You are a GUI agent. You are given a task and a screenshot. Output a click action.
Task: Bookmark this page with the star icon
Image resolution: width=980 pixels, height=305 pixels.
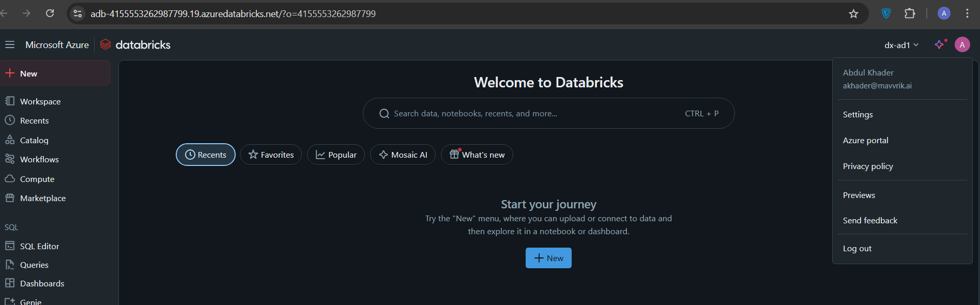click(x=853, y=14)
